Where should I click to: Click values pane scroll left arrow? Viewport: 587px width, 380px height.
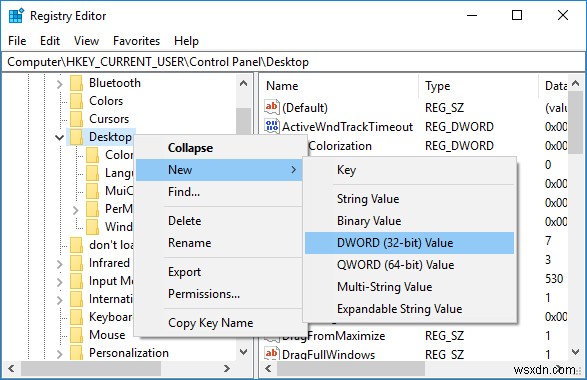point(268,368)
